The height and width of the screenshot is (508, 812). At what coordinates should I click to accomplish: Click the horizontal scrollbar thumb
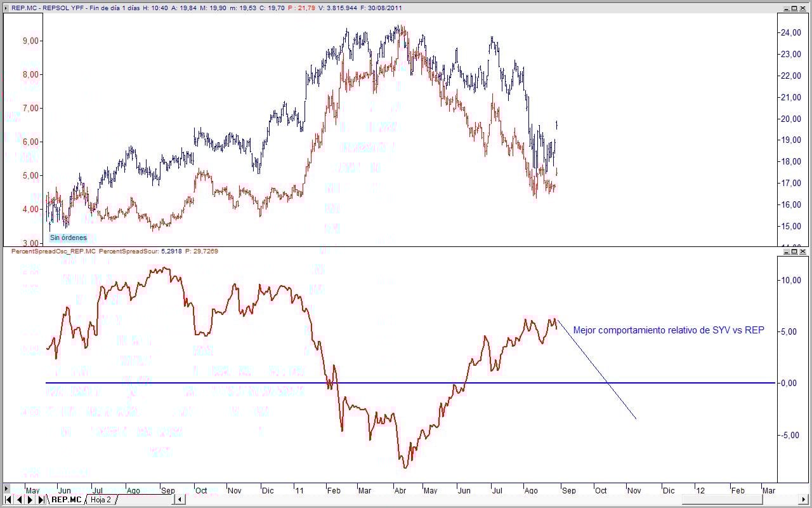pos(722,499)
